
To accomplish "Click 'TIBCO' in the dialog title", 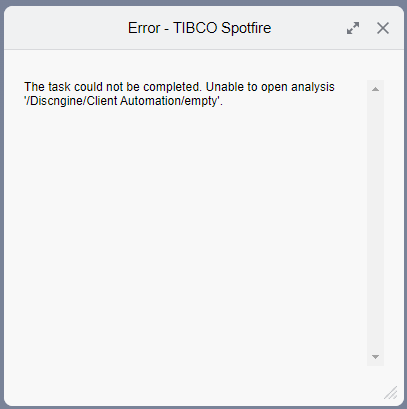I will 195,28.
